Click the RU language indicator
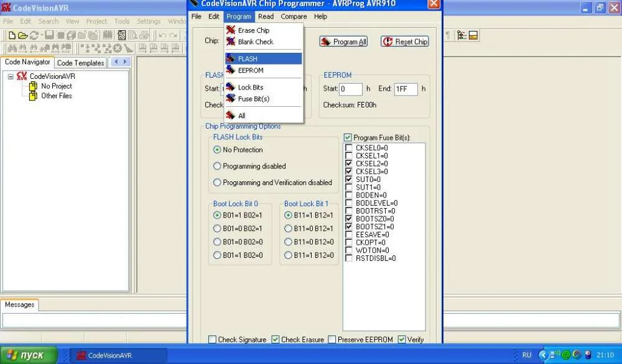 pos(527,355)
